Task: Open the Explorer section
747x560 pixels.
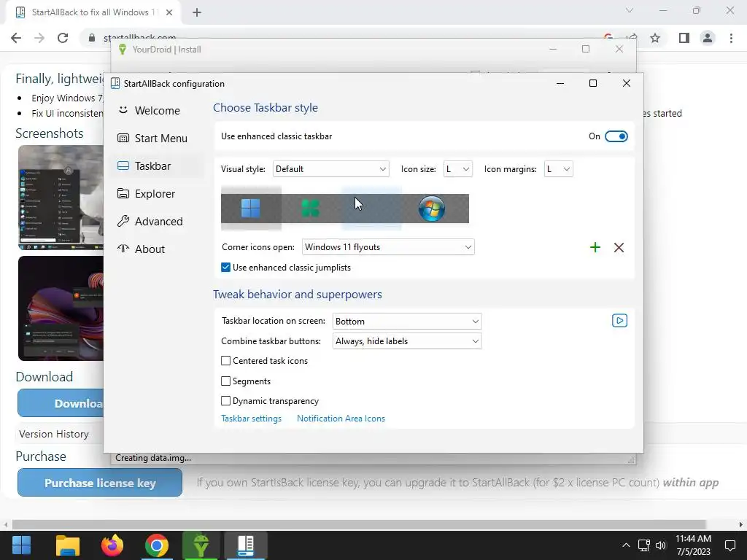Action: 156,194
